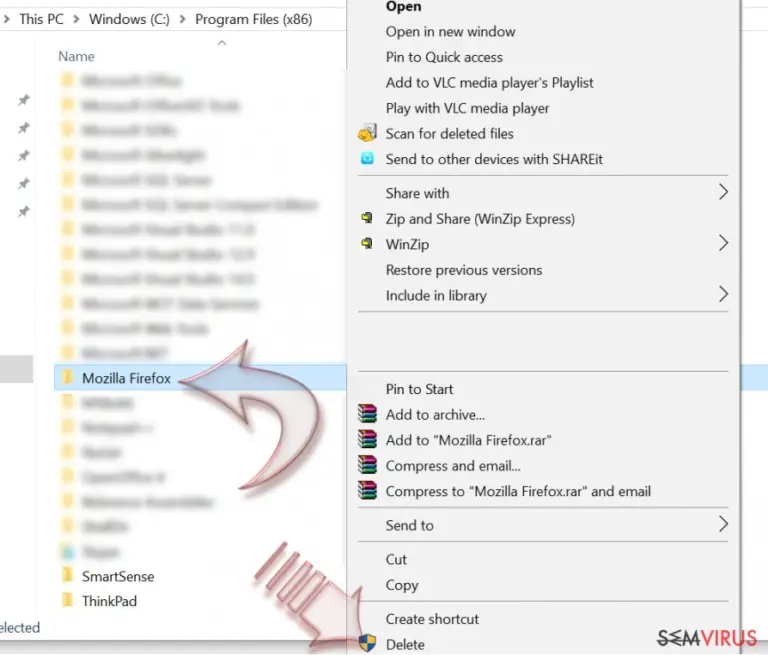The image size is (768, 655).
Task: Open the WinZip submenu entry
Action: pyautogui.click(x=407, y=244)
